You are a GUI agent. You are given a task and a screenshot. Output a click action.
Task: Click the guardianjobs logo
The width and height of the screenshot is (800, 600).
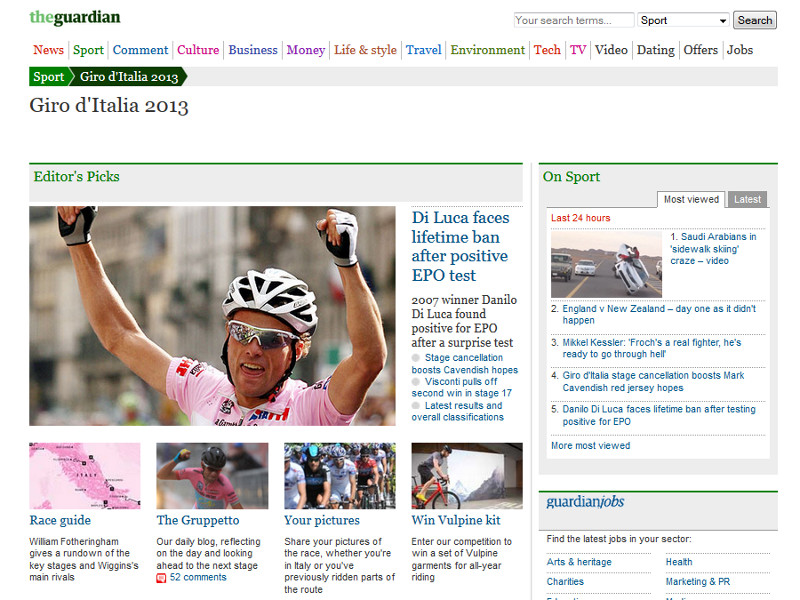pos(585,502)
